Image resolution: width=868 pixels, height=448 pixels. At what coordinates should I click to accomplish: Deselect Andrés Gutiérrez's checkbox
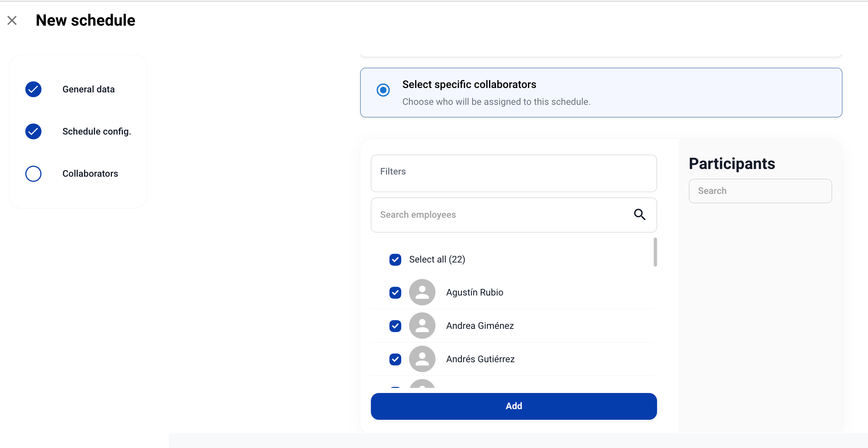(395, 359)
